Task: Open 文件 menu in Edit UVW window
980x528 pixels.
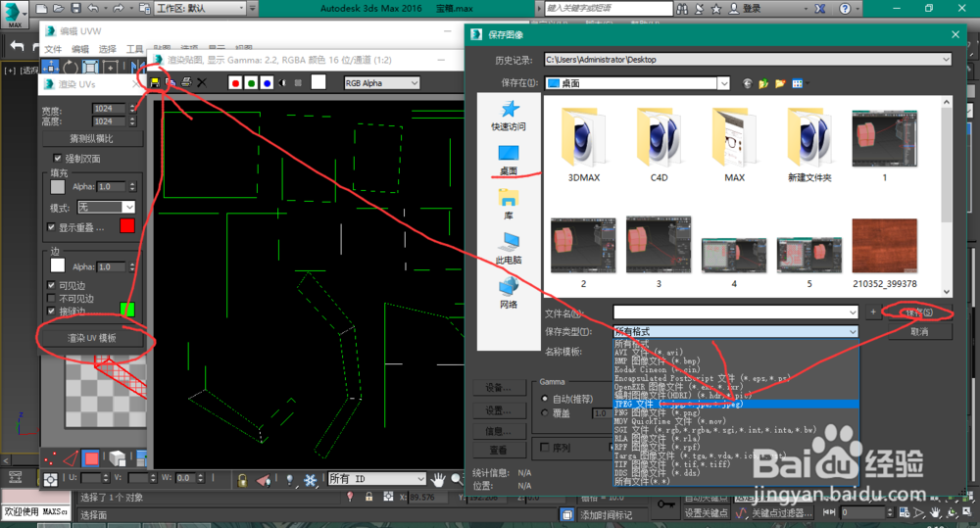Action: tap(53, 49)
